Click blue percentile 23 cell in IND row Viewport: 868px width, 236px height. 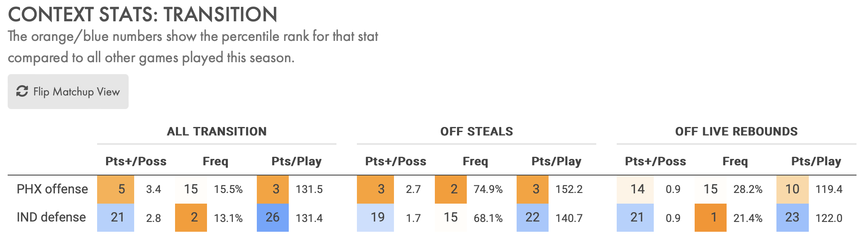(x=792, y=218)
